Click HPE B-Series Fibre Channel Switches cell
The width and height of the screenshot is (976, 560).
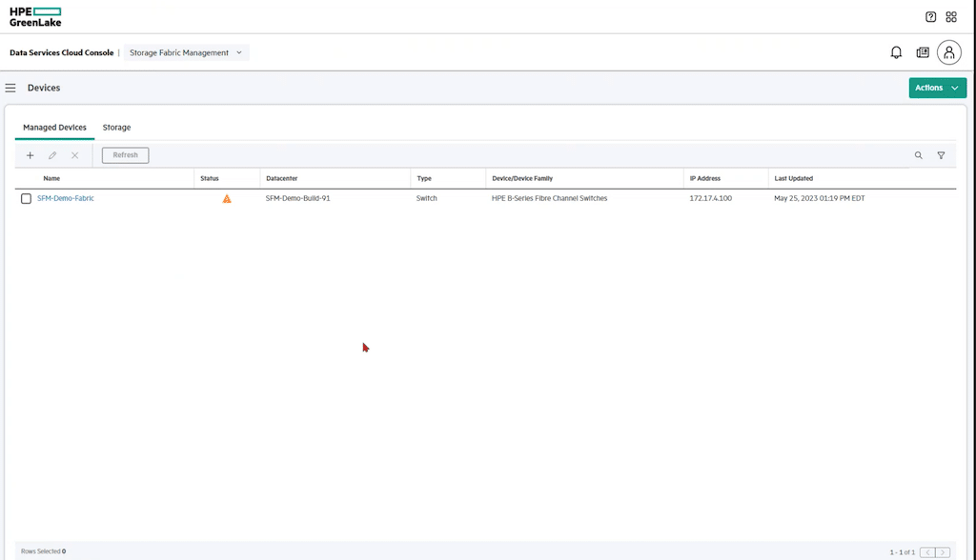(x=549, y=198)
